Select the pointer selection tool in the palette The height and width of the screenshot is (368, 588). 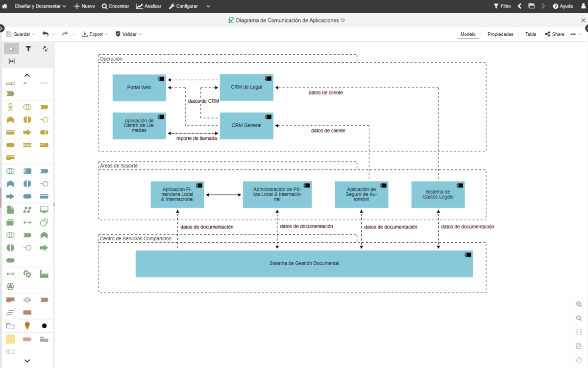[x=11, y=48]
